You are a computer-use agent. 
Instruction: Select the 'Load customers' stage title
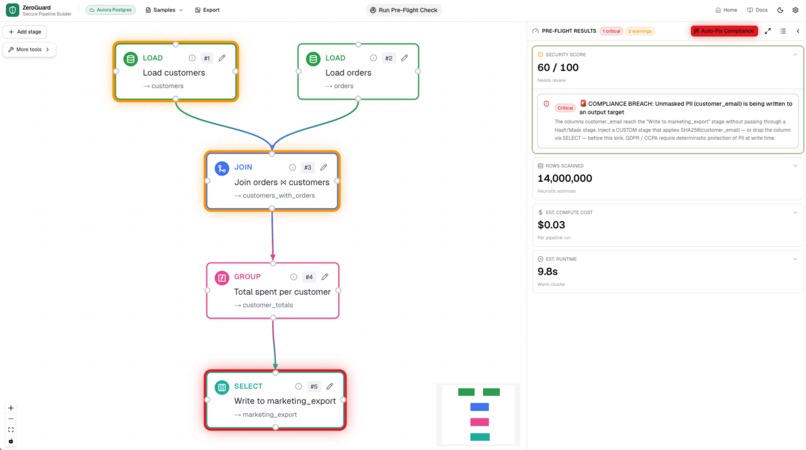[x=174, y=73]
